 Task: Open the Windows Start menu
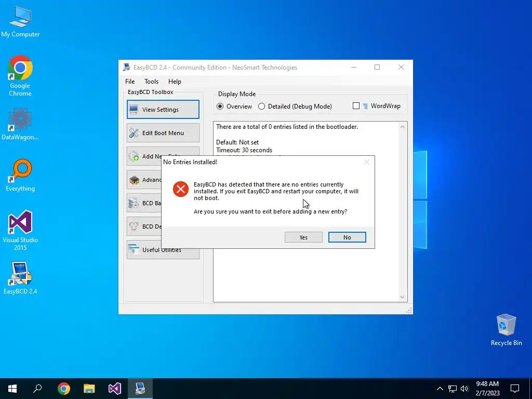coord(12,389)
